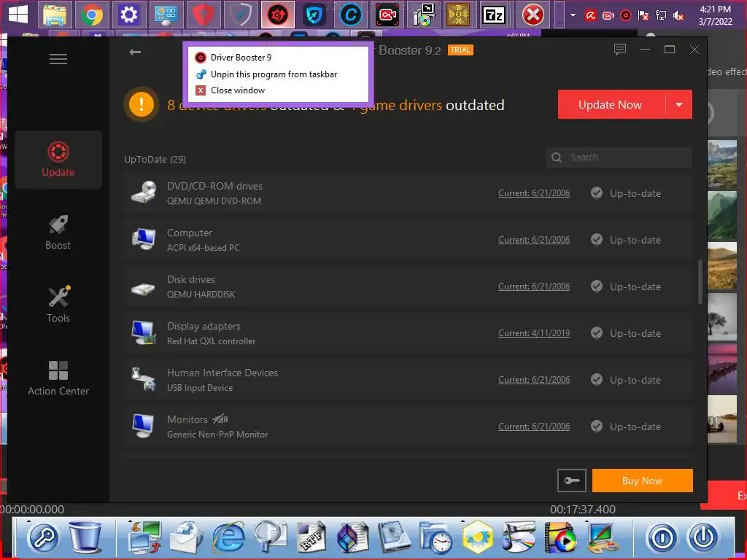Click the Human Interface Devices icon
747x560 pixels.
pyautogui.click(x=144, y=379)
